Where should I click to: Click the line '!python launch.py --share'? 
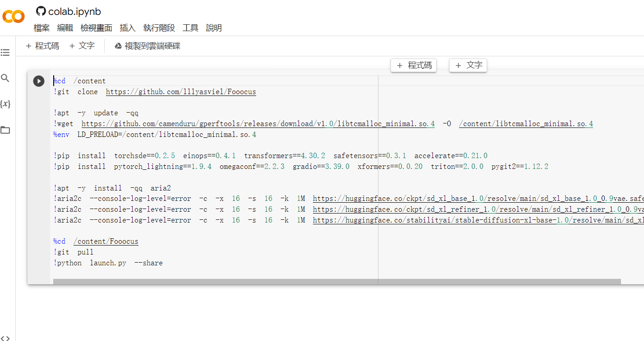[x=108, y=263]
